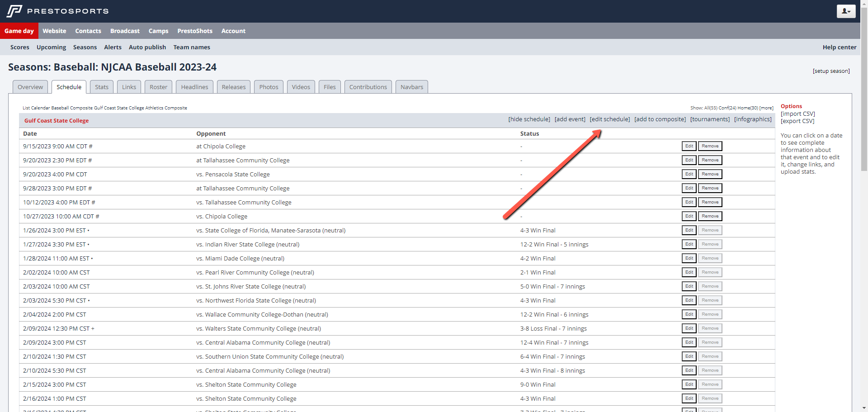Open the Broadcast menu
This screenshot has width=868, height=412.
pyautogui.click(x=125, y=31)
